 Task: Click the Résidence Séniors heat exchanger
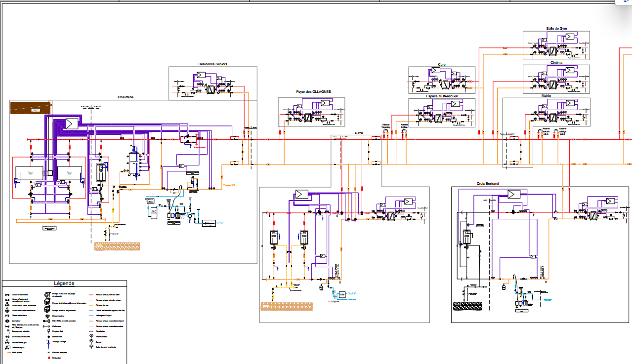[211, 90]
